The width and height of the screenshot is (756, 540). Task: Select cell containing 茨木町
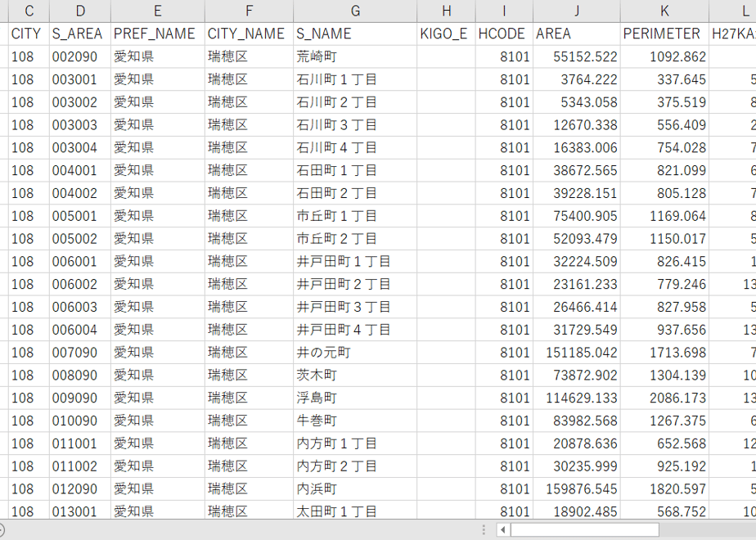[355, 375]
